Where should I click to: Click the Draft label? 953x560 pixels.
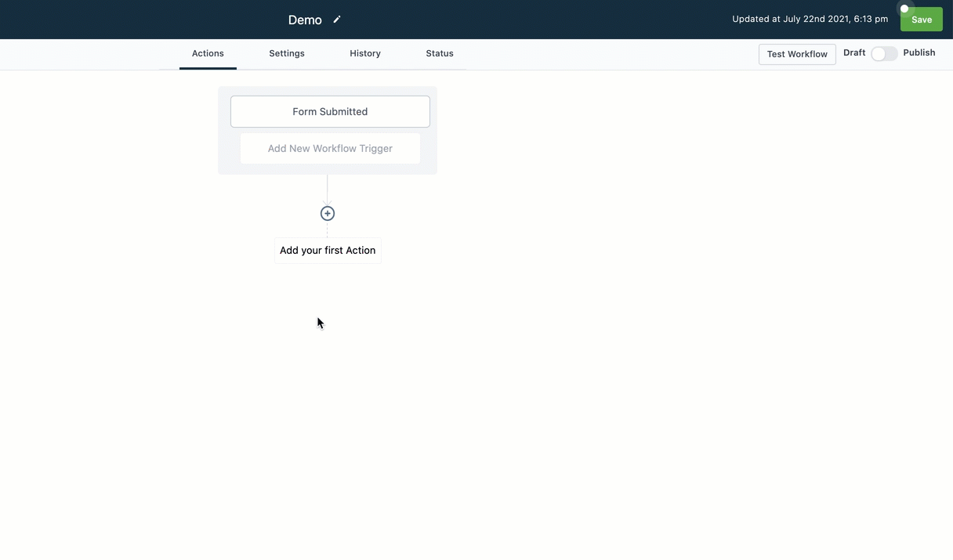(854, 52)
